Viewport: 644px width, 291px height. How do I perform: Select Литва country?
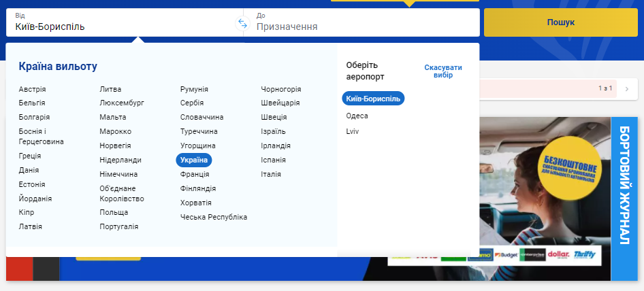110,89
